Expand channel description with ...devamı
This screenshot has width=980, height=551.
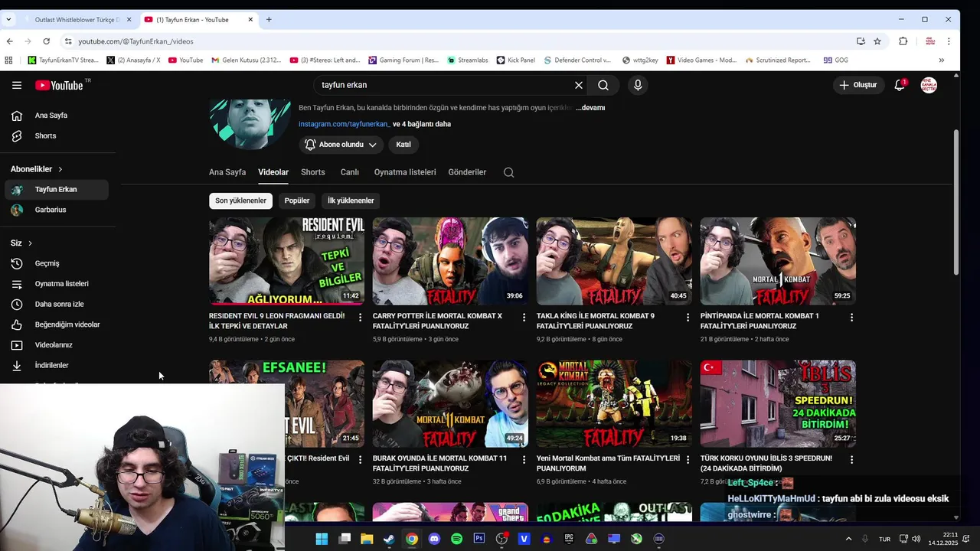[590, 108]
